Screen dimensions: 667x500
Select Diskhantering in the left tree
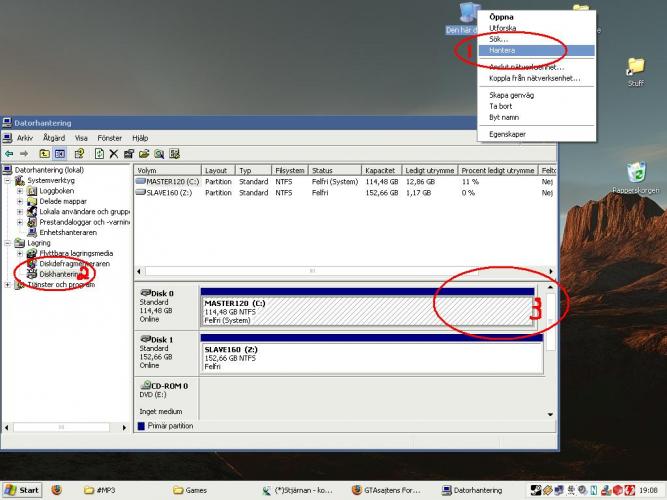pyautogui.click(x=60, y=274)
